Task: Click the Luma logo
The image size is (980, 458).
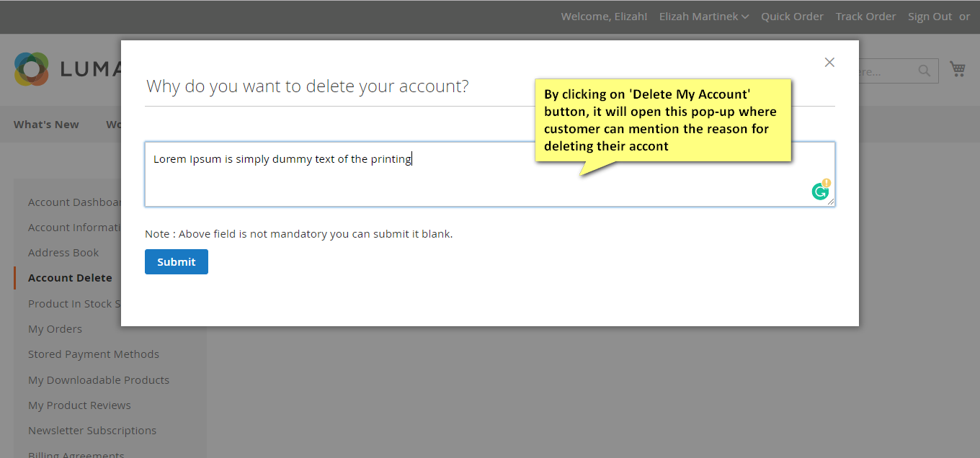Action: click(67, 69)
